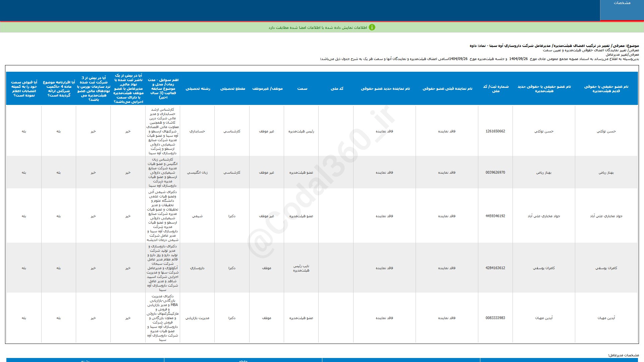Click the شماره ثبت/کد ملی column header
The image size is (644, 362).
[495, 88]
